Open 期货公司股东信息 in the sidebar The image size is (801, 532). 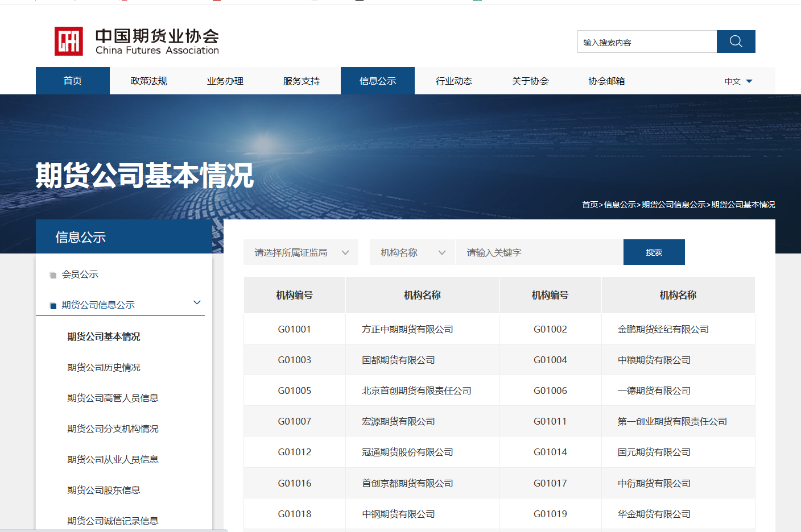pos(104,490)
